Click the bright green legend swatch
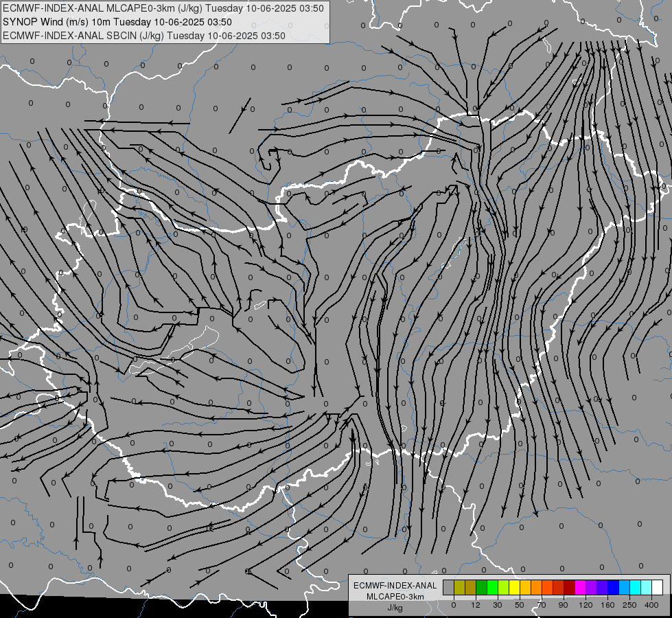The image size is (672, 618). 492,587
